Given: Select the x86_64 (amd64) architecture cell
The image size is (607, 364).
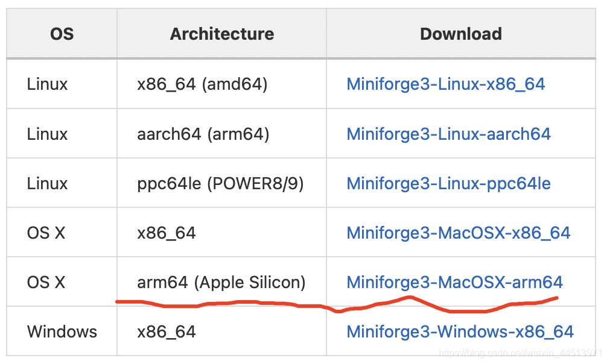Looking at the screenshot, I should pos(202,84).
